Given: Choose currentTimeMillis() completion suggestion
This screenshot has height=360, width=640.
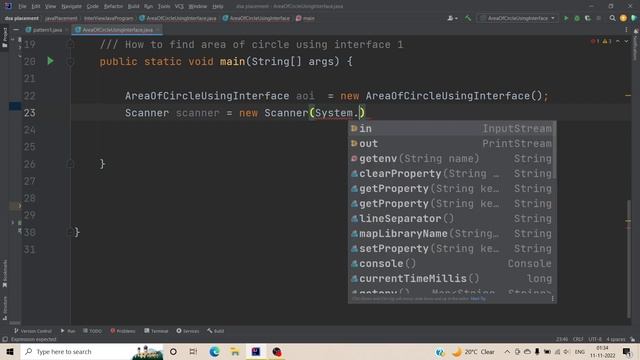Looking at the screenshot, I should click(451, 279).
